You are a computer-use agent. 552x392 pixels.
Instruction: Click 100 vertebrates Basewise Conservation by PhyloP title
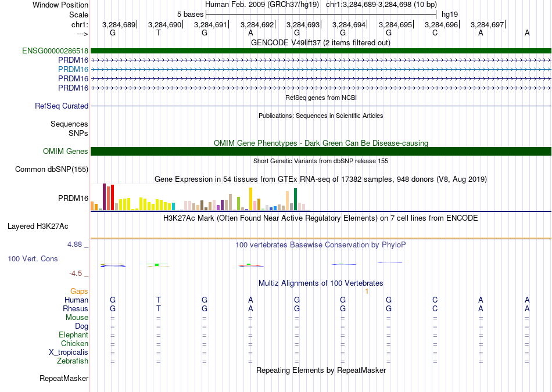point(321,245)
